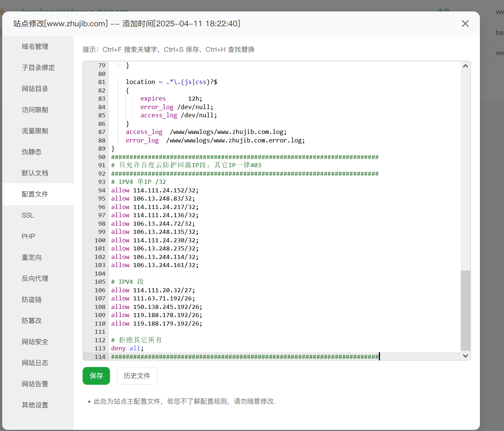Click access_log www.zhujib.com.log line

[206, 132]
